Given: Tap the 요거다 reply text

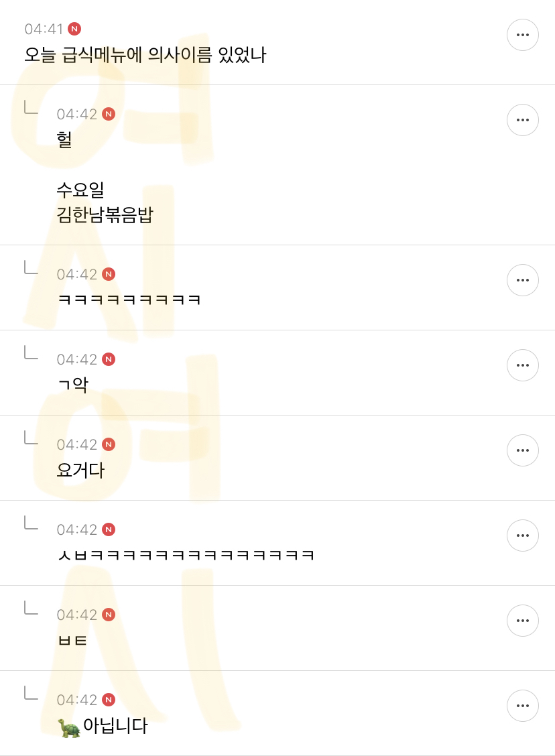Looking at the screenshot, I should tap(80, 470).
